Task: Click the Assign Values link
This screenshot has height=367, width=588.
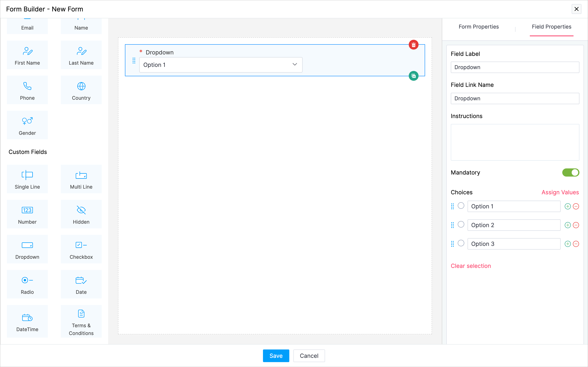Action: (x=560, y=192)
